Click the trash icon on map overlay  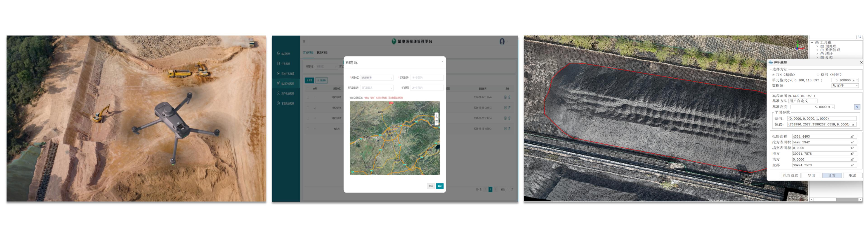click(x=436, y=122)
